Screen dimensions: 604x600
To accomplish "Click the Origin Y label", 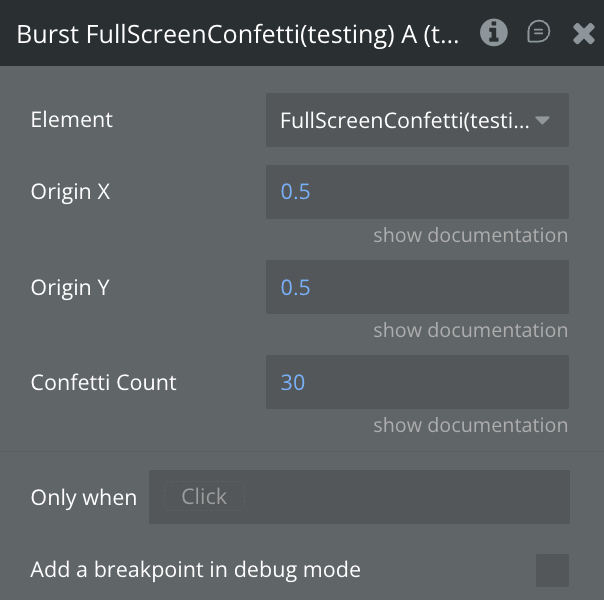I will [x=70, y=288].
